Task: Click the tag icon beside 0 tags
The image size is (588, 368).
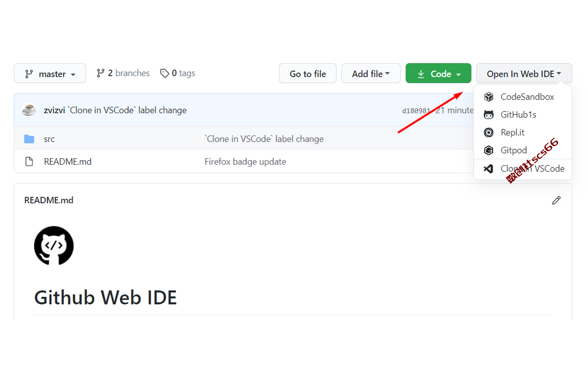Action: coord(164,73)
